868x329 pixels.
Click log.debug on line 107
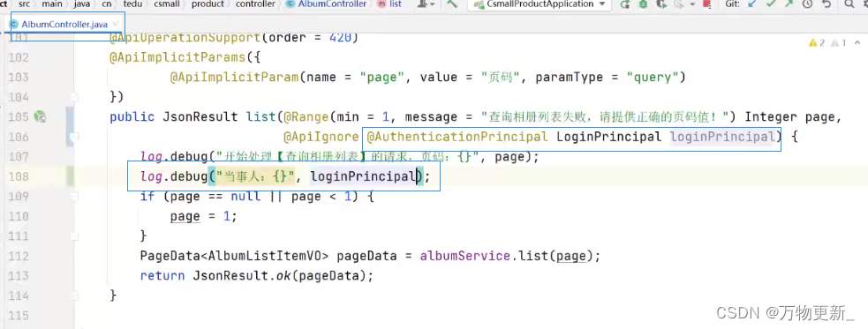coord(174,157)
